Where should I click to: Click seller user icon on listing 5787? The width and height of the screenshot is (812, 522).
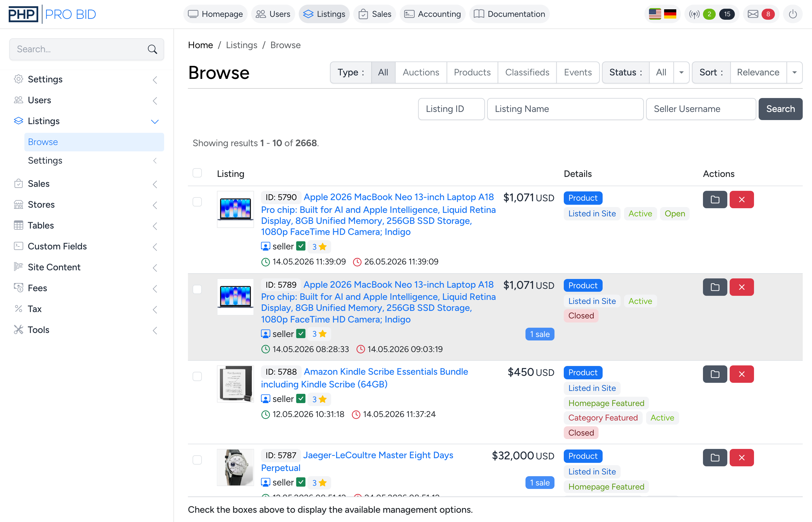click(265, 482)
